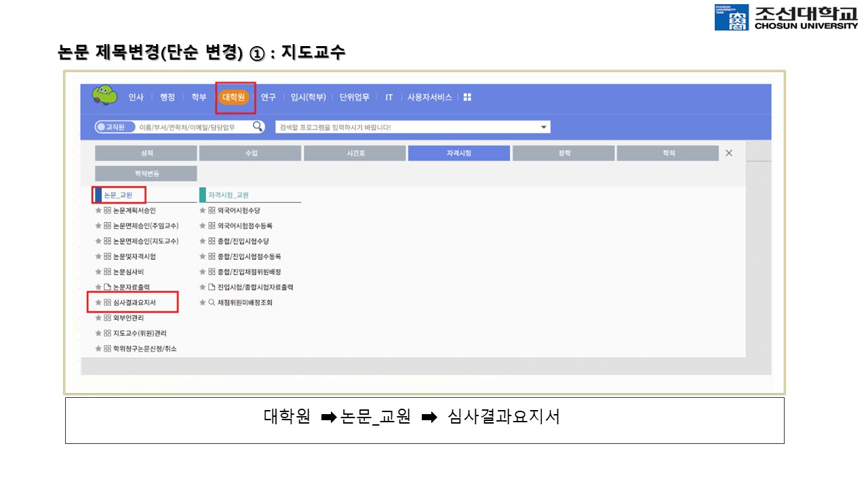Open the all-menu grid icon
868x488 pixels.
(x=467, y=98)
